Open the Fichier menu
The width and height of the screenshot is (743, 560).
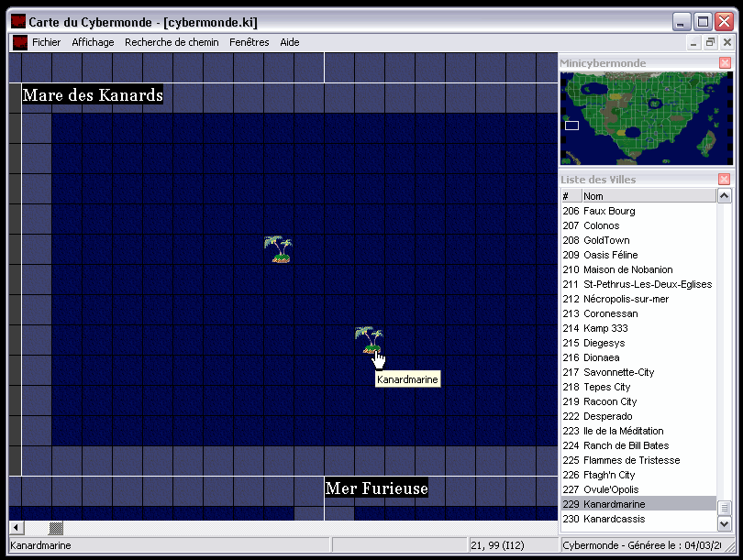pos(46,42)
